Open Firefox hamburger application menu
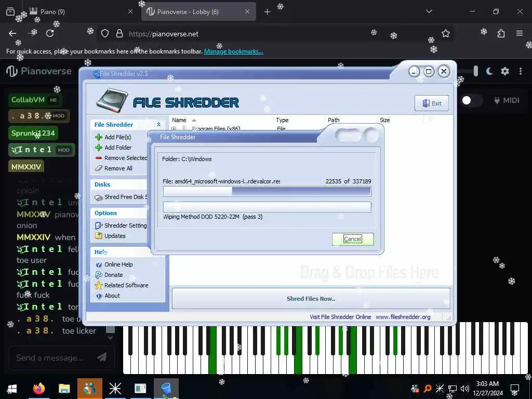Viewport: 532px width, 399px height. tap(520, 33)
